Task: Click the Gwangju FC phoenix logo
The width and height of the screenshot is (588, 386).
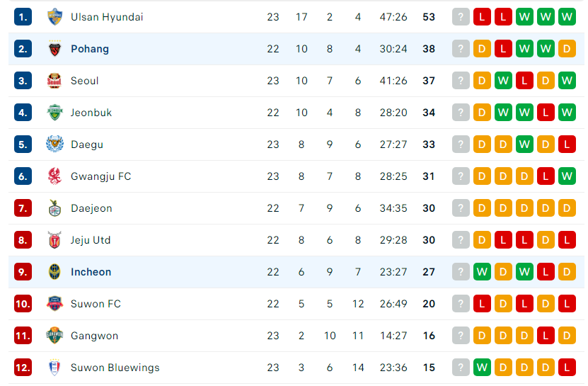Action: pyautogui.click(x=54, y=176)
